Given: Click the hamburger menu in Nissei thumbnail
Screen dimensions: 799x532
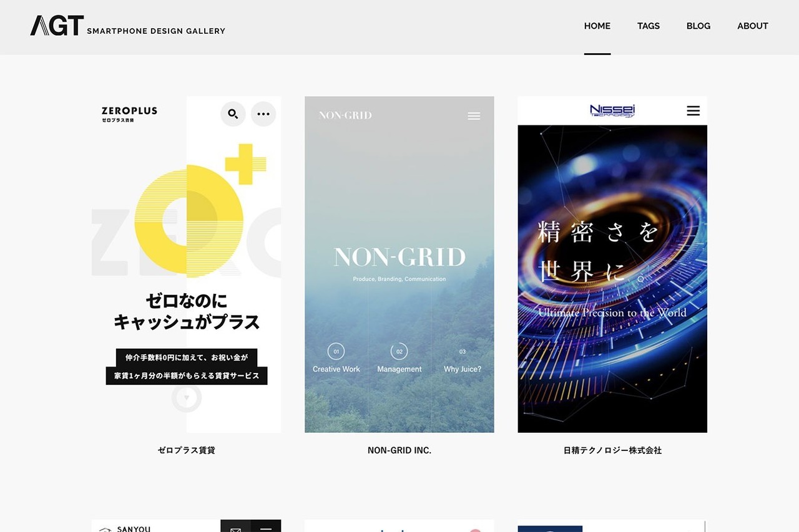Looking at the screenshot, I should 693,111.
